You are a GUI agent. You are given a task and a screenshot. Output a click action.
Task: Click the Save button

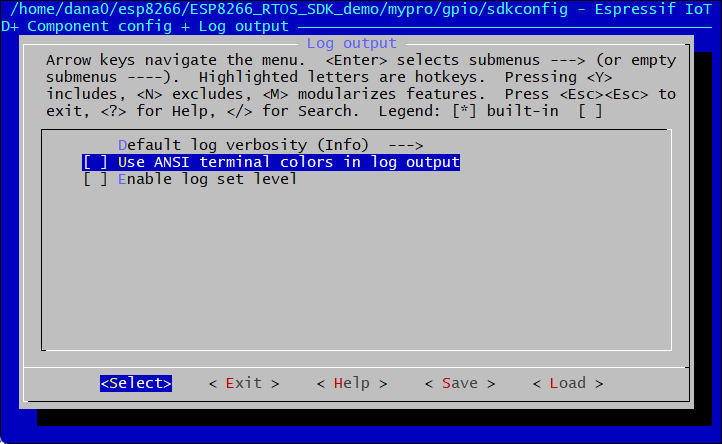point(460,383)
